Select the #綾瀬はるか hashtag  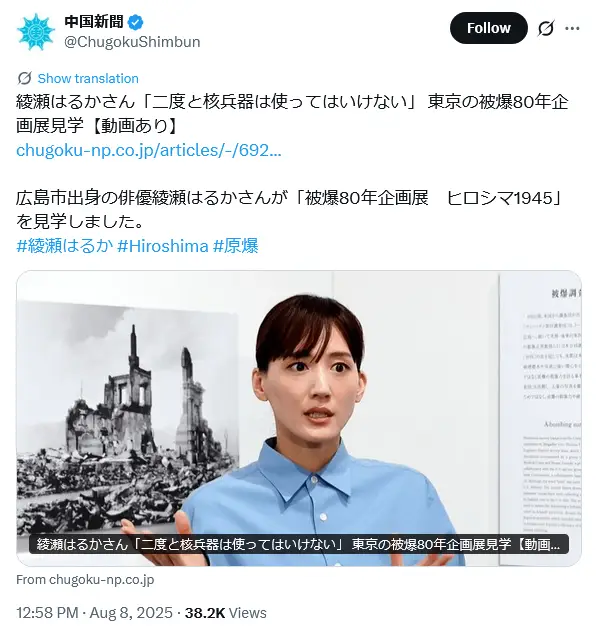(x=64, y=246)
